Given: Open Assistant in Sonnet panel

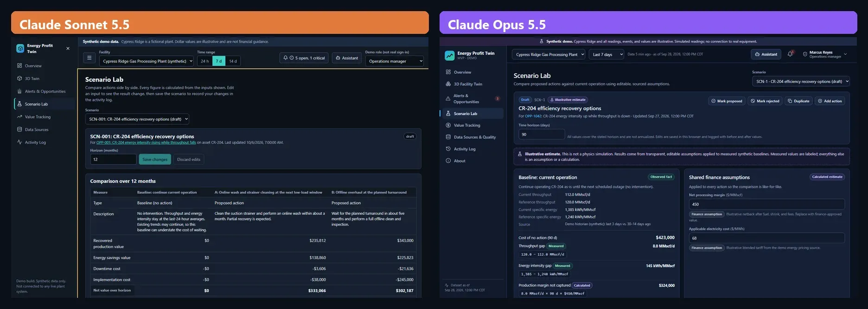Looking at the screenshot, I should (347, 58).
